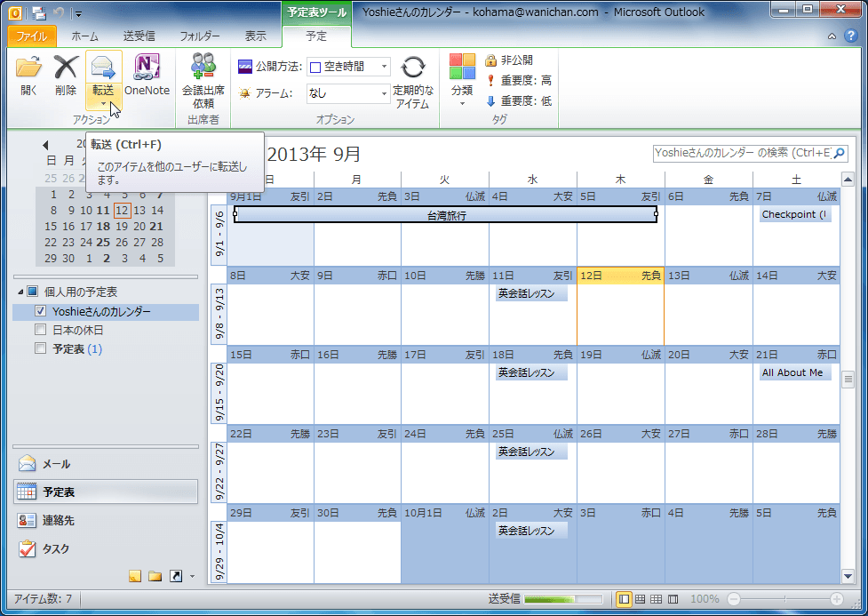Collapse the 個人用の予定表 group

[20, 292]
